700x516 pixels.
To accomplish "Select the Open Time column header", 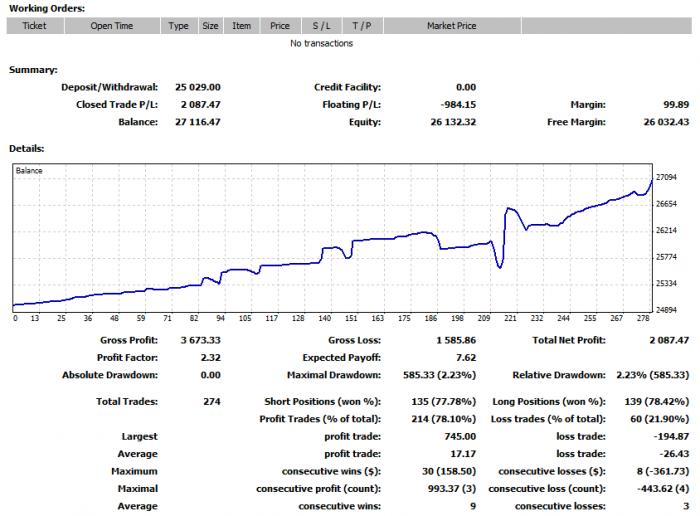I will (112, 26).
